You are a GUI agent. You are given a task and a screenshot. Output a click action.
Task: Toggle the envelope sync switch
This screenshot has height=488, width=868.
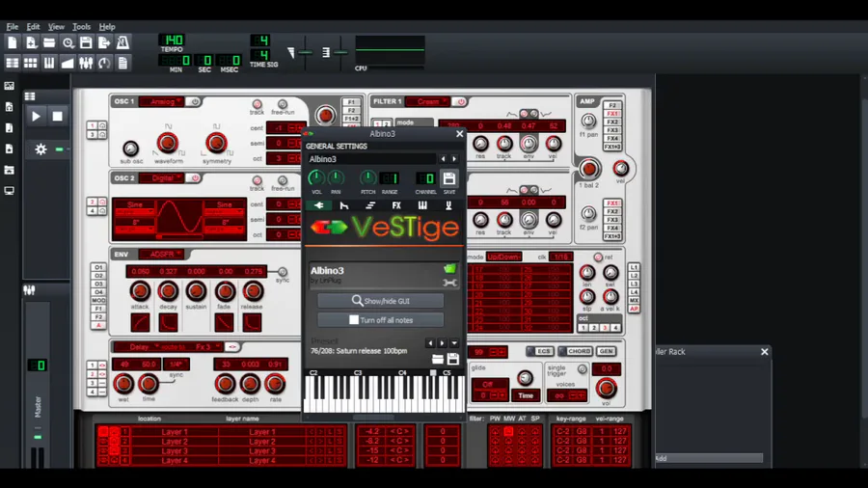pos(283,272)
